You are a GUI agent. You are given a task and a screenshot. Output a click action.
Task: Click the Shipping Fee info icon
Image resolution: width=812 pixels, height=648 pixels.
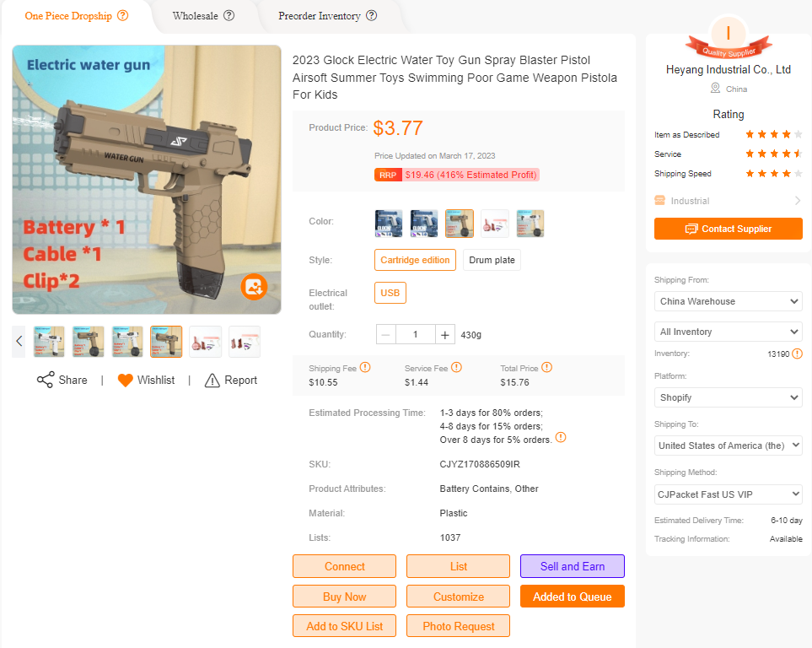pyautogui.click(x=365, y=368)
